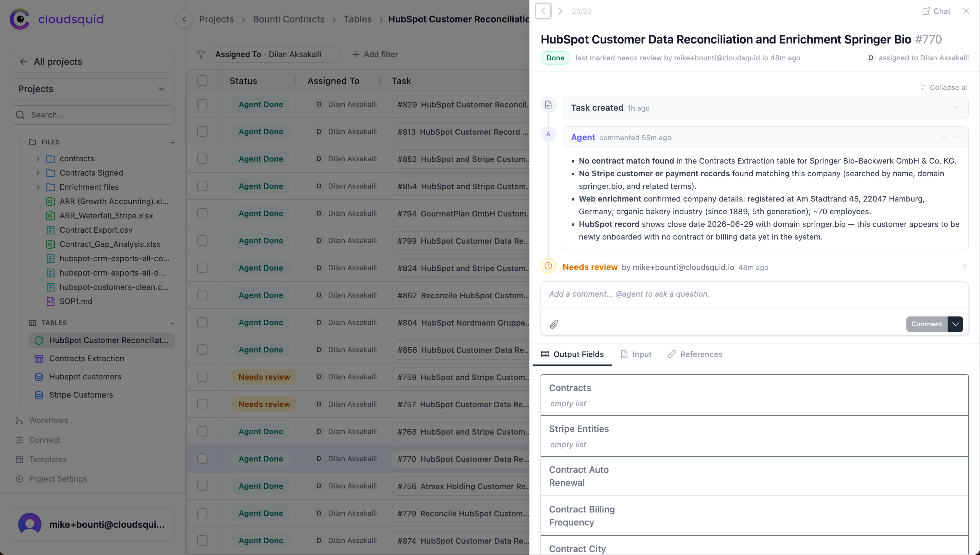Open Templates in the sidebar

pos(41,459)
